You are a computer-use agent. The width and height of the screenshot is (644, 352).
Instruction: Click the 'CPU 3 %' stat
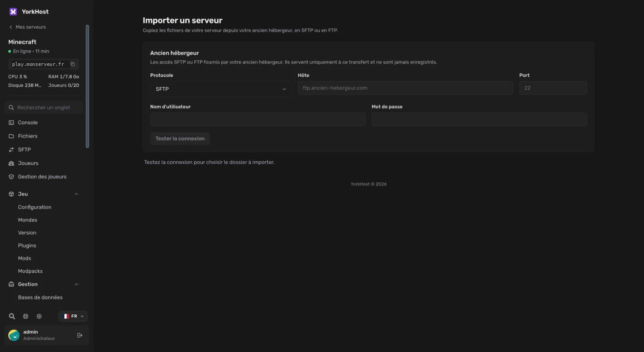pyautogui.click(x=17, y=77)
